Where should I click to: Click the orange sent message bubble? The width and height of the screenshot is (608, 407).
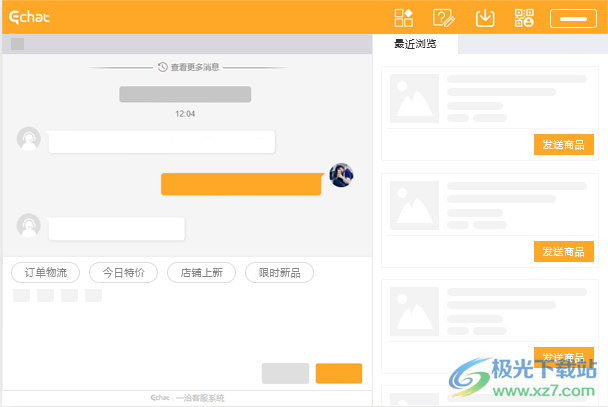point(241,184)
